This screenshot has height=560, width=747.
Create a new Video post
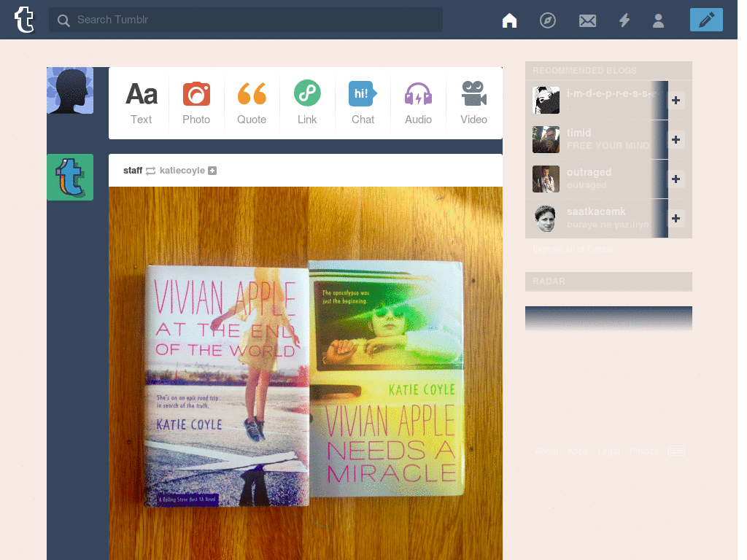473,103
